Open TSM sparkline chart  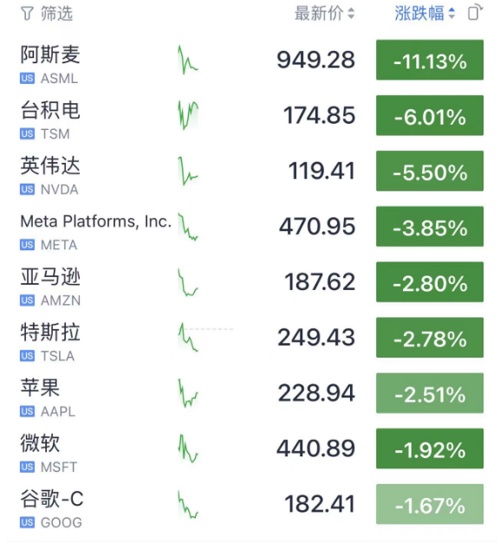[x=188, y=115]
